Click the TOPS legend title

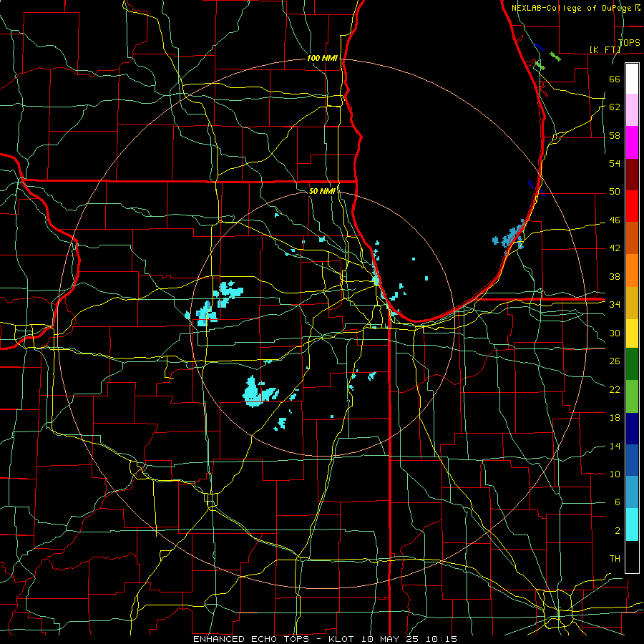click(x=629, y=42)
